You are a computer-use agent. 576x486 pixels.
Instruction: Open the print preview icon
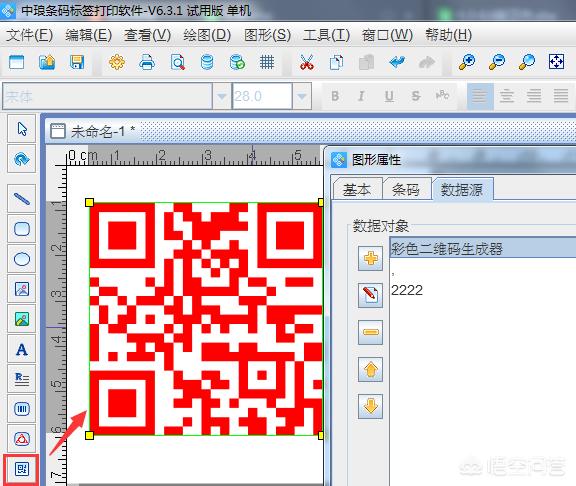(177, 62)
